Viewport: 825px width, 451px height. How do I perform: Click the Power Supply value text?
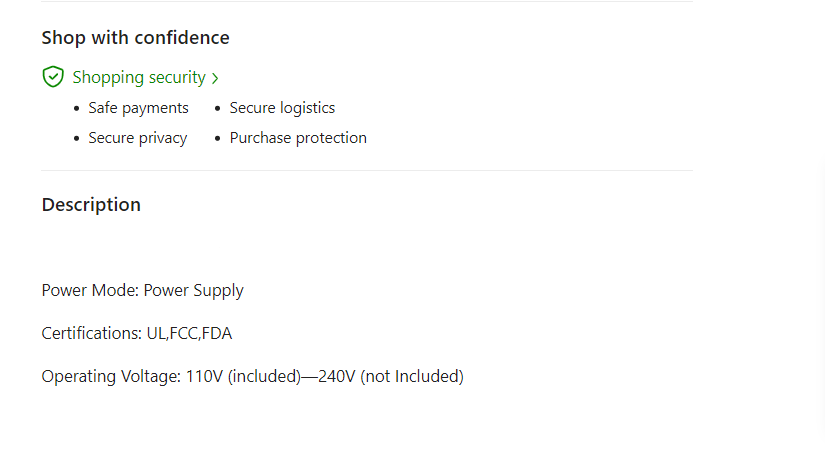[x=194, y=291]
